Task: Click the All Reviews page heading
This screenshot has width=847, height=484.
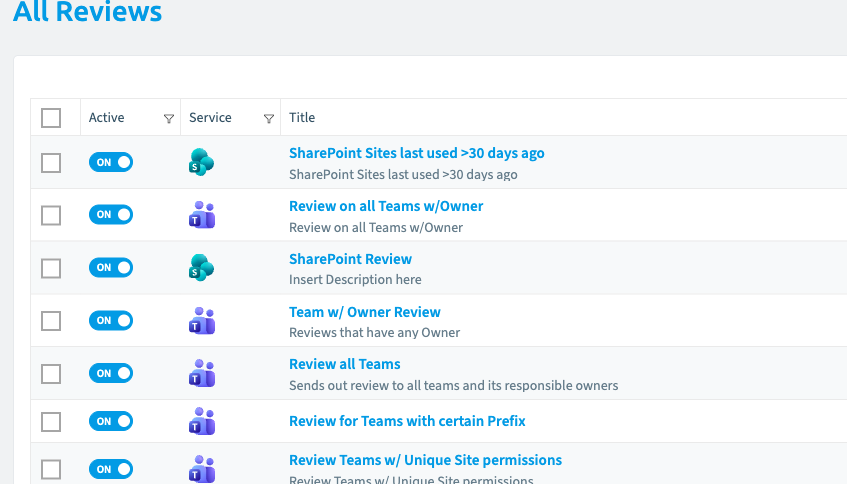Action: point(88,12)
